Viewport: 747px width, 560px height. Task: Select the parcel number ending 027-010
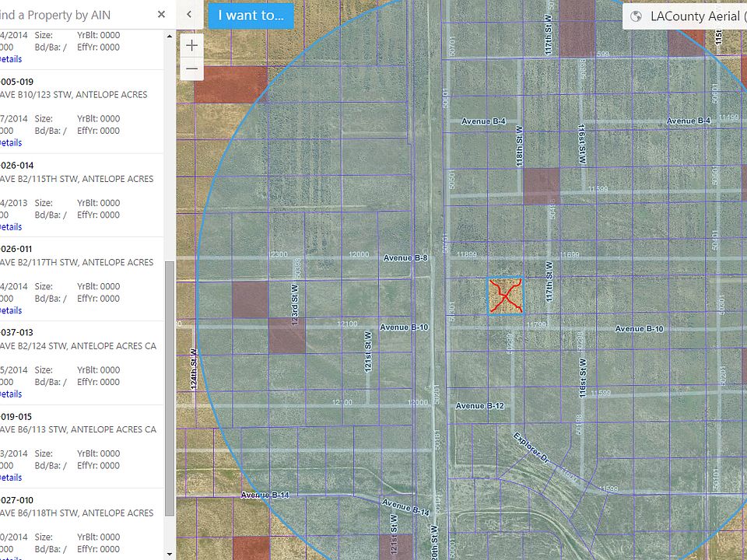(x=16, y=500)
